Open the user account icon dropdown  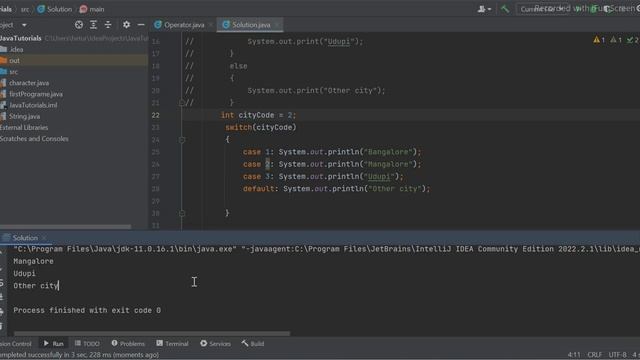tap(484, 9)
